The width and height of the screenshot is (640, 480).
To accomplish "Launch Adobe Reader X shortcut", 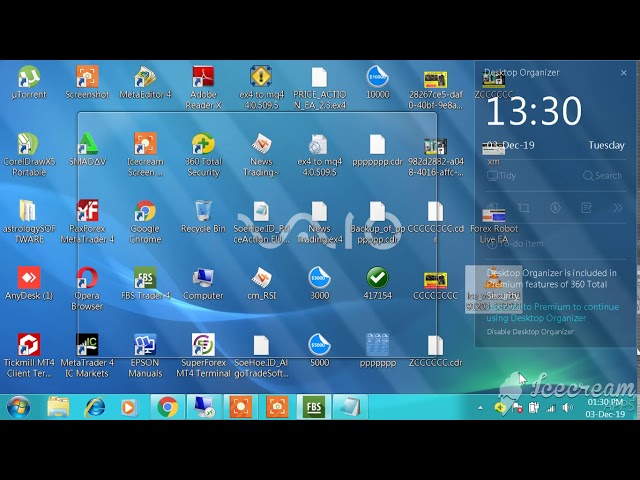I will (x=203, y=78).
